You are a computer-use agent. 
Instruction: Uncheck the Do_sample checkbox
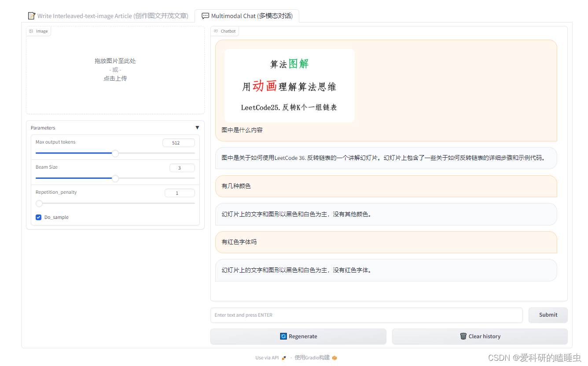click(x=39, y=217)
